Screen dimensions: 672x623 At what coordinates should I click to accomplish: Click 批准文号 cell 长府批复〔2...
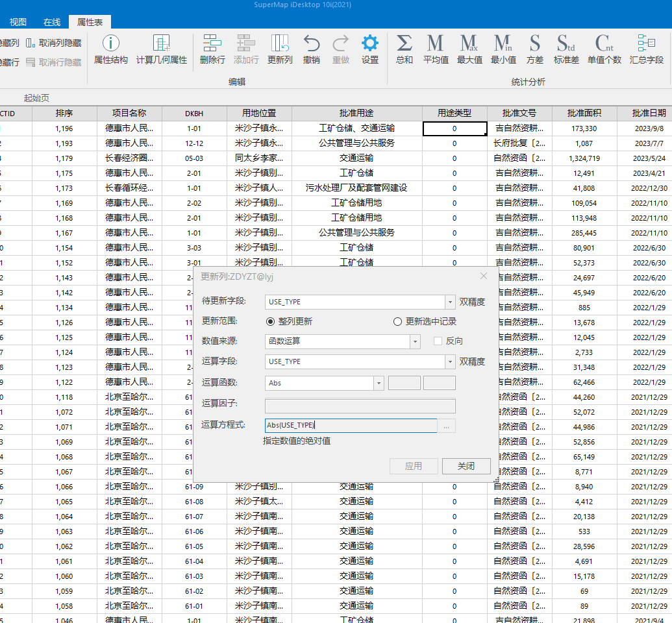(519, 143)
